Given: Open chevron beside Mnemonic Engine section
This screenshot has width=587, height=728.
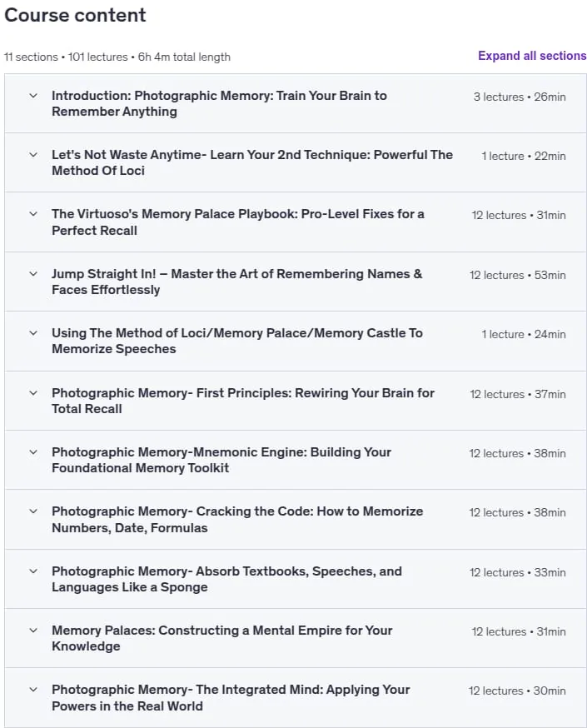Looking at the screenshot, I should [33, 451].
